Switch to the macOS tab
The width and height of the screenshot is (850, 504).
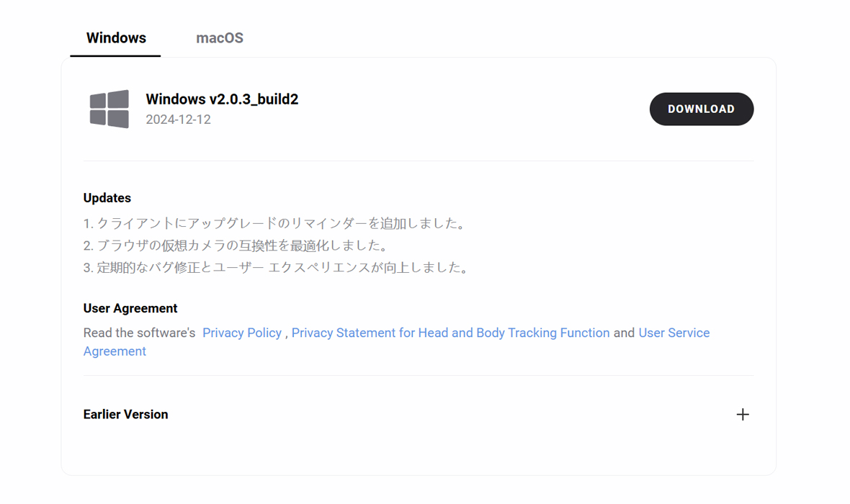click(x=220, y=38)
